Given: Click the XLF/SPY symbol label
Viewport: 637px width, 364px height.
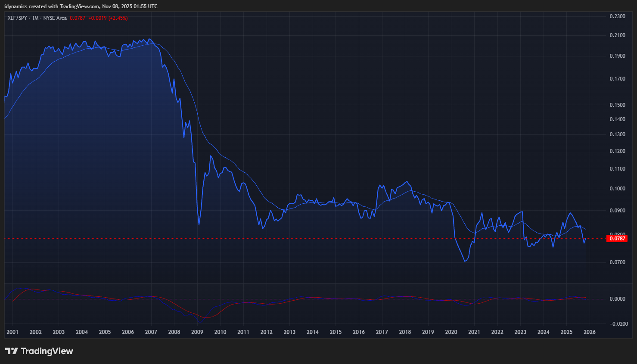Looking at the screenshot, I should point(17,18).
